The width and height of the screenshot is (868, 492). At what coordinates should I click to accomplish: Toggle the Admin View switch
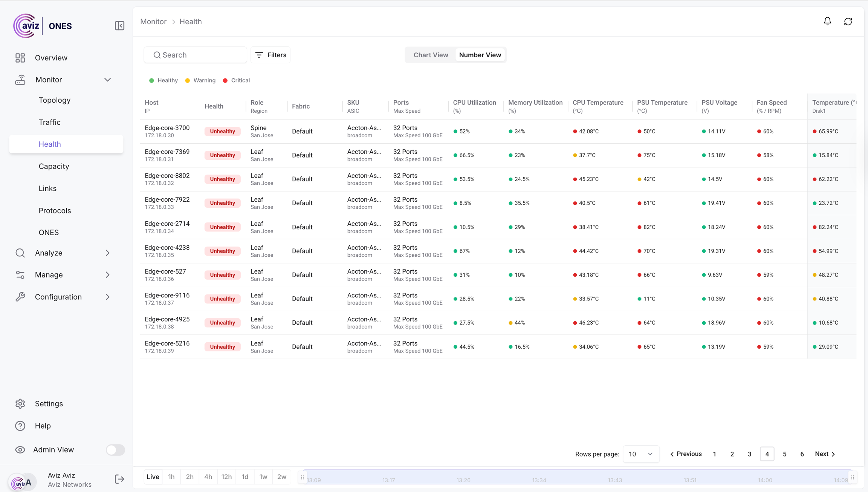(x=115, y=450)
